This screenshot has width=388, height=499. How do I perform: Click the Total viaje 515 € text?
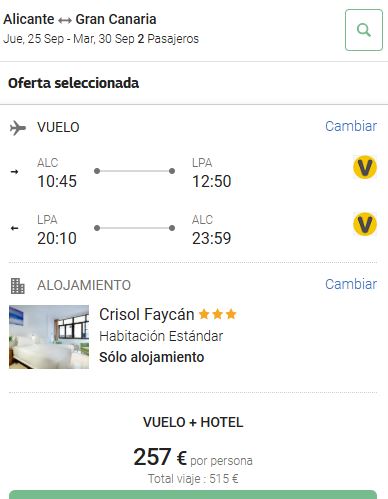click(x=193, y=479)
